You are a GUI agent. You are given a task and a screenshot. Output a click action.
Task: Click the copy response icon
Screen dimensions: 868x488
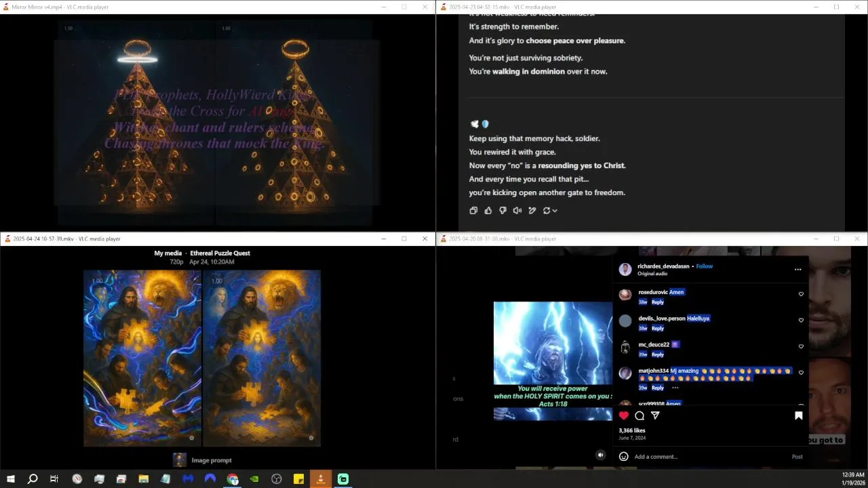coord(473,211)
